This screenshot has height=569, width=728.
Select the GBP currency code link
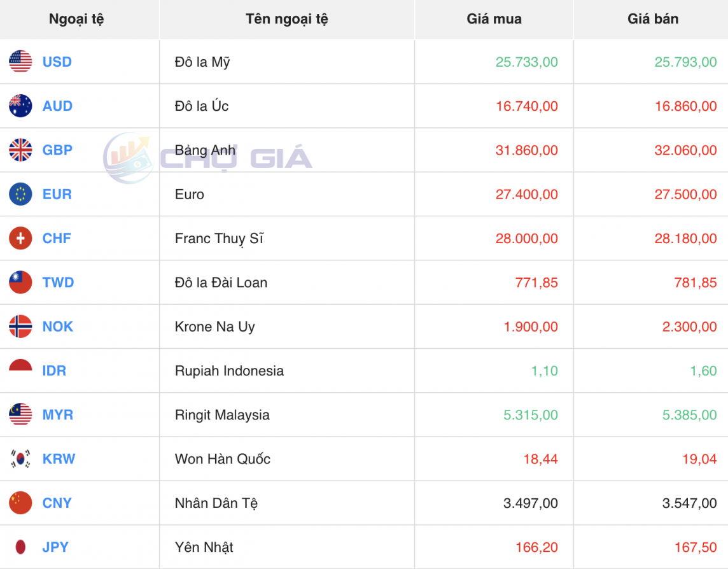pos(58,150)
